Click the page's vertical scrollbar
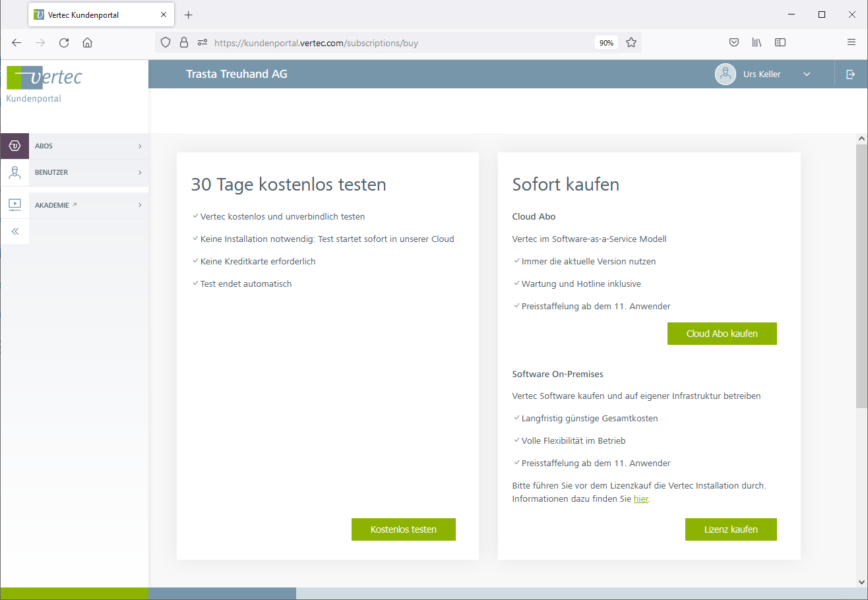Image resolution: width=868 pixels, height=600 pixels. (x=861, y=277)
